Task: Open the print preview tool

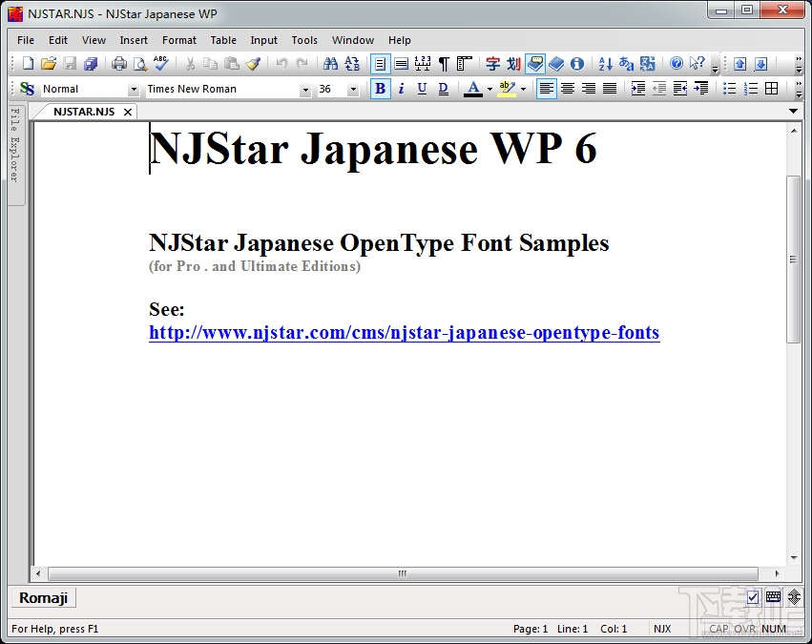Action: point(140,64)
